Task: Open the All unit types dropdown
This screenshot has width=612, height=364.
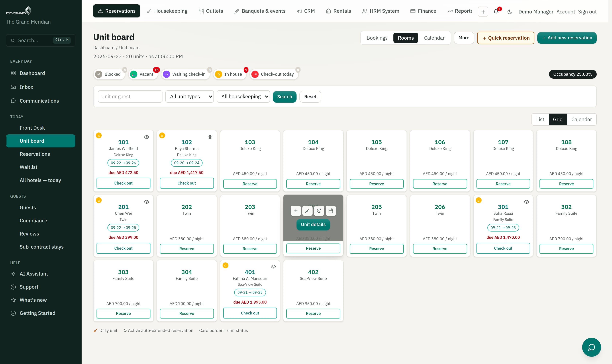Action: click(x=189, y=96)
